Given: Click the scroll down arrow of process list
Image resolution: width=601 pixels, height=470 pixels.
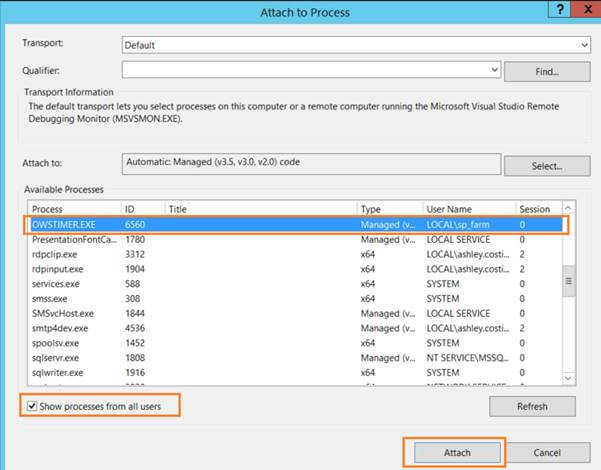Looking at the screenshot, I should click(x=568, y=378).
